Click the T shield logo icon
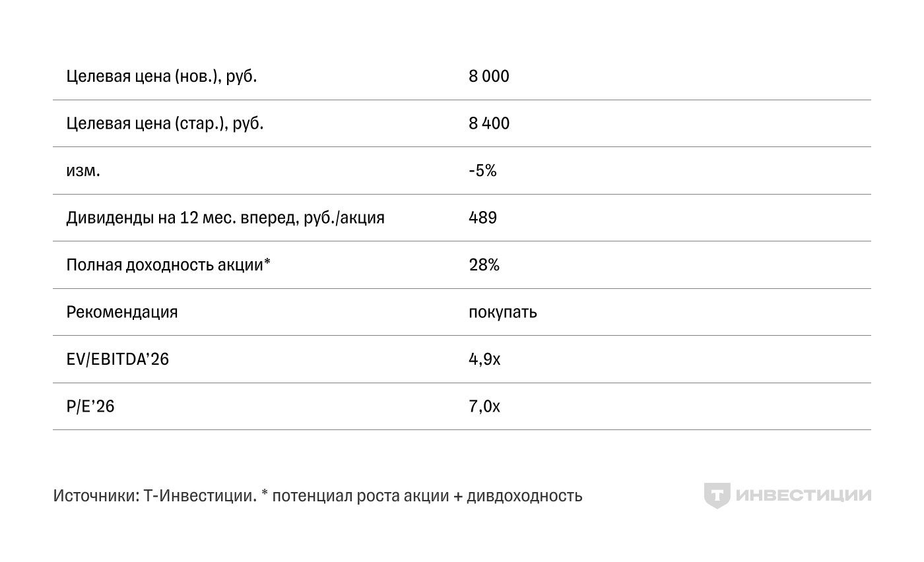This screenshot has width=924, height=562. click(x=716, y=495)
